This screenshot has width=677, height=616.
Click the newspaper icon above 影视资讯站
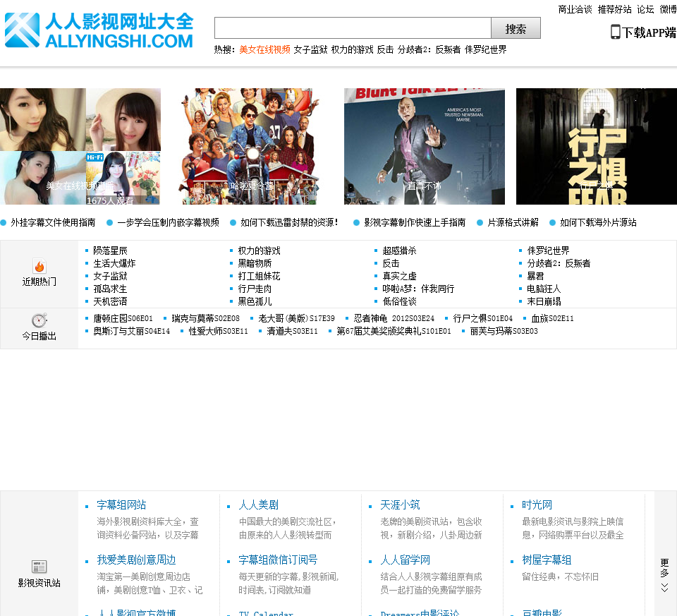tap(39, 567)
